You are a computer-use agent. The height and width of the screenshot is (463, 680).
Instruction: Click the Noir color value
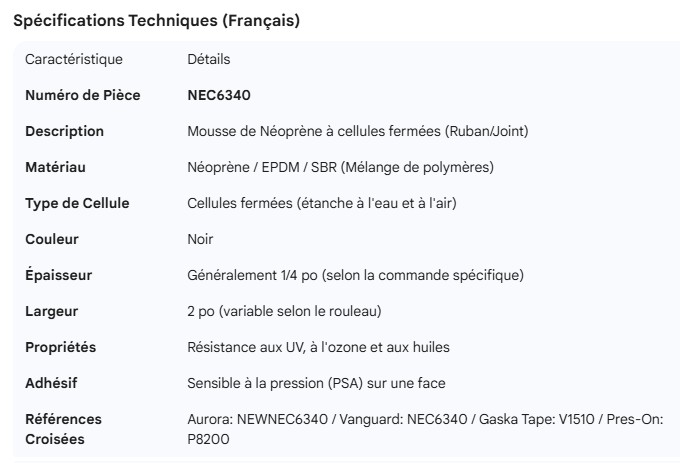pyautogui.click(x=200, y=239)
